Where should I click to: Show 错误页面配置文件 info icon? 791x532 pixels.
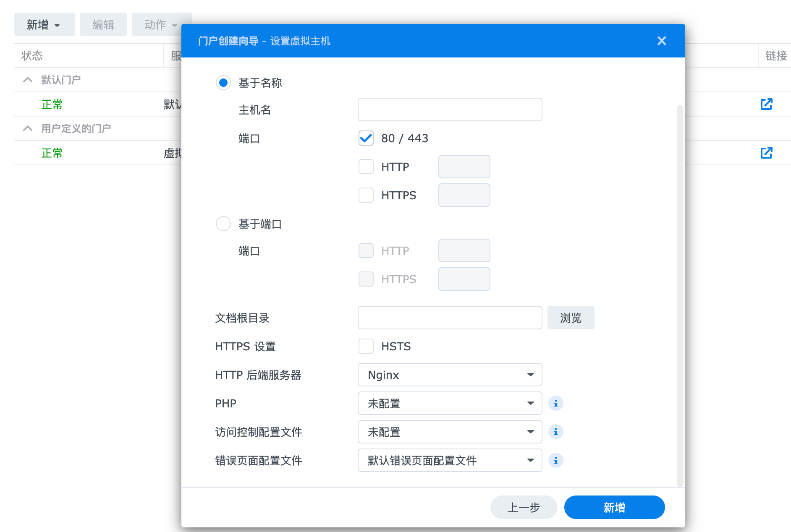(x=556, y=460)
